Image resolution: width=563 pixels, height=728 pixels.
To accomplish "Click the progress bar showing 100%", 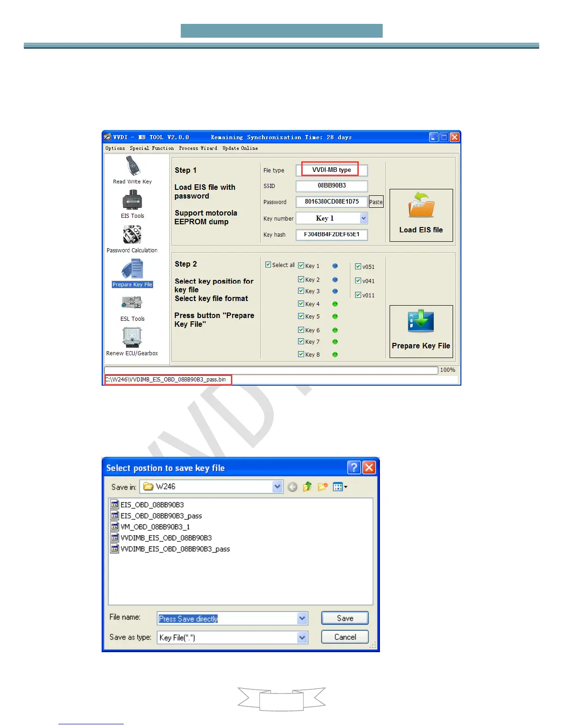I will point(271,370).
